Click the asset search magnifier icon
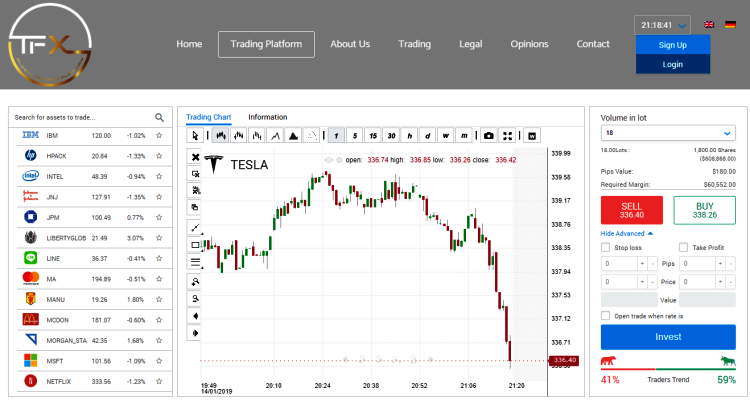Viewport: 750px width, 400px height. pyautogui.click(x=159, y=117)
